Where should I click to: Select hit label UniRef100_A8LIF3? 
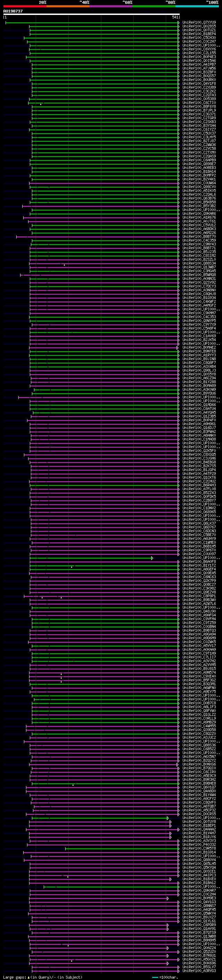199,707
